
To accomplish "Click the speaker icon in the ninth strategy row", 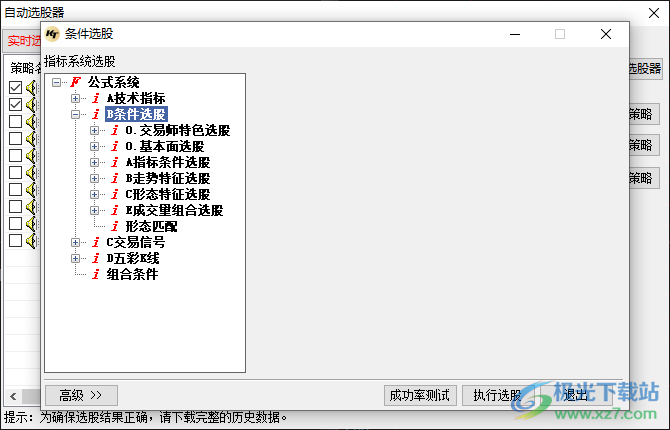I will coord(32,223).
